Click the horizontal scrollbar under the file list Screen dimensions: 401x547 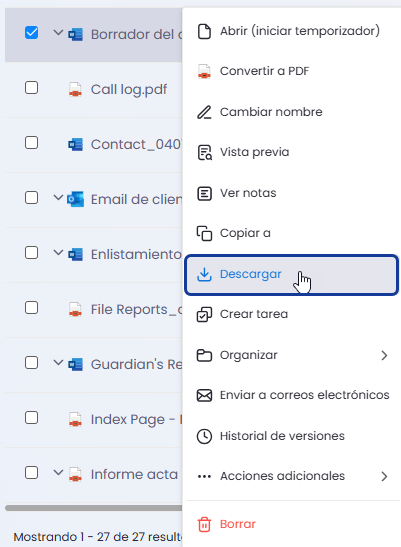(x=94, y=508)
